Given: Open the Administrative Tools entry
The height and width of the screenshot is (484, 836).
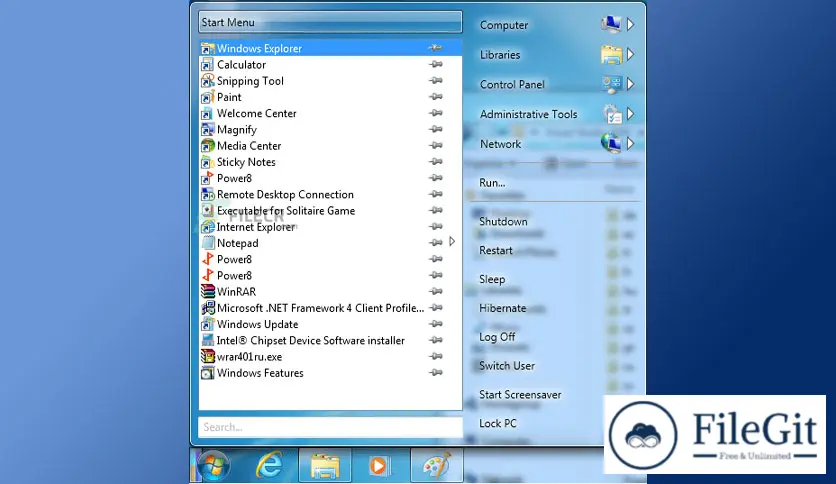Looking at the screenshot, I should [x=528, y=114].
